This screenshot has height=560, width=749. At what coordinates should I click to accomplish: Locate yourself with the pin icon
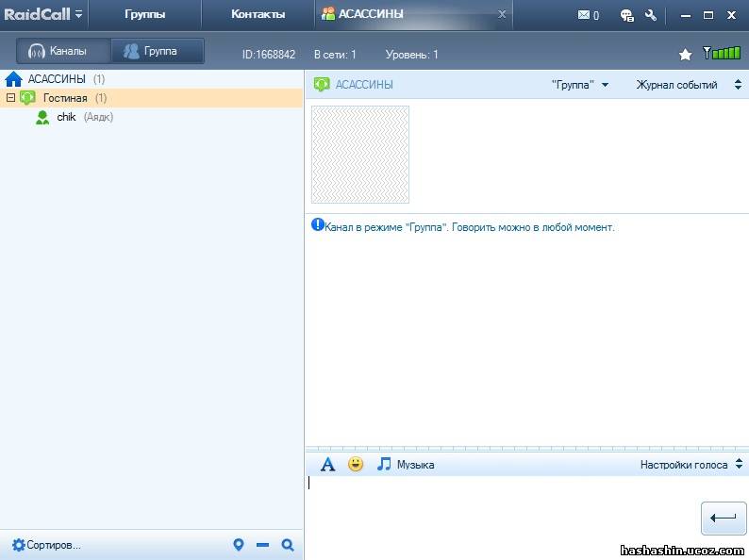click(x=239, y=545)
